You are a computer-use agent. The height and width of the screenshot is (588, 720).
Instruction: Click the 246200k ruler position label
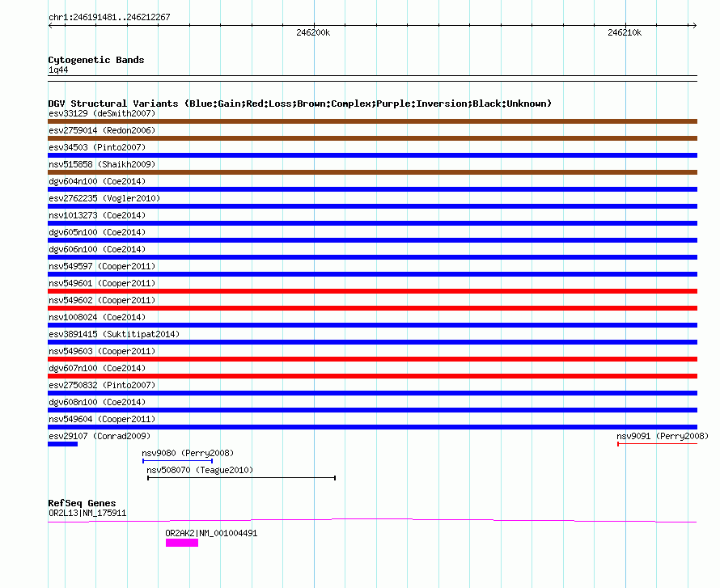pyautogui.click(x=313, y=32)
